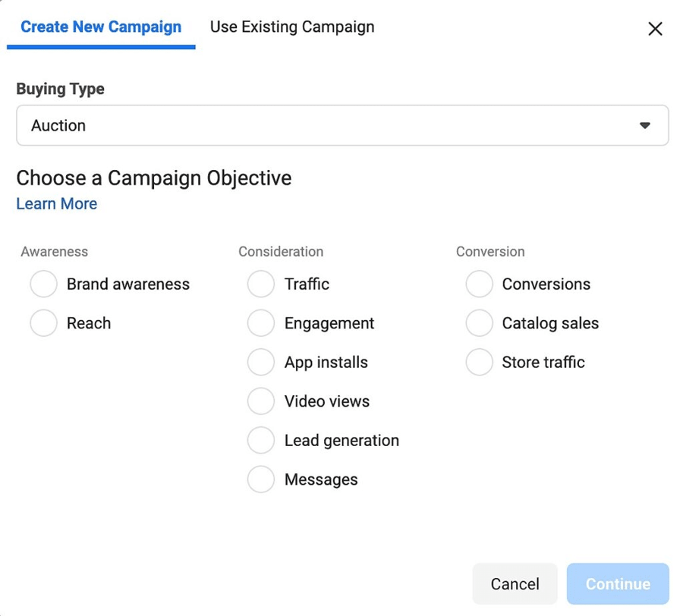
Task: Select the Traffic objective
Action: (261, 284)
